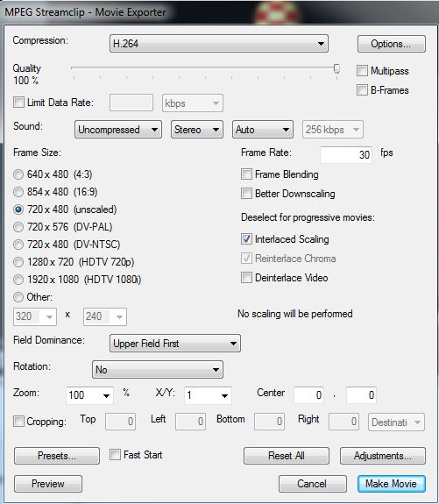Enable Frame Blending checkbox

pos(246,174)
